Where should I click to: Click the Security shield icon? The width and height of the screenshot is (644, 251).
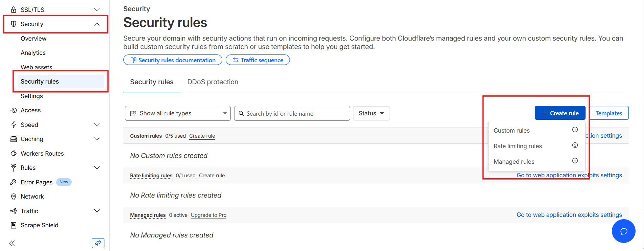tap(14, 24)
